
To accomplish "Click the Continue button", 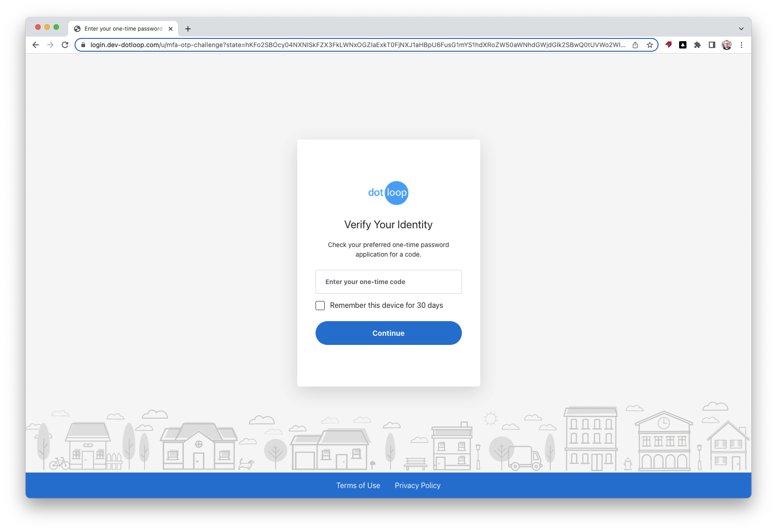I will point(388,333).
